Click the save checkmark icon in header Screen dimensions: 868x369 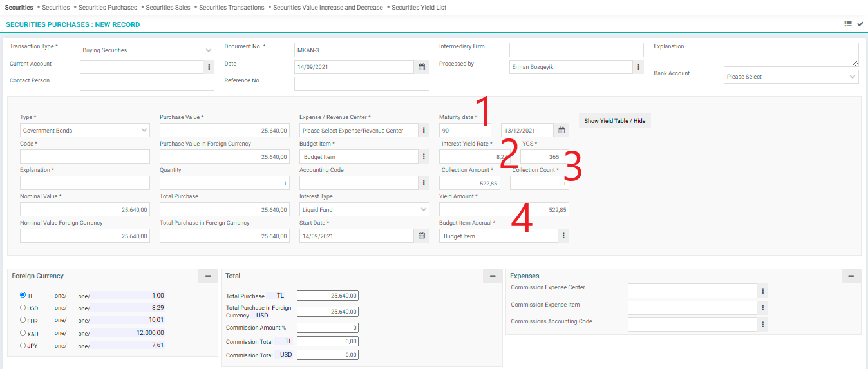[x=860, y=24]
